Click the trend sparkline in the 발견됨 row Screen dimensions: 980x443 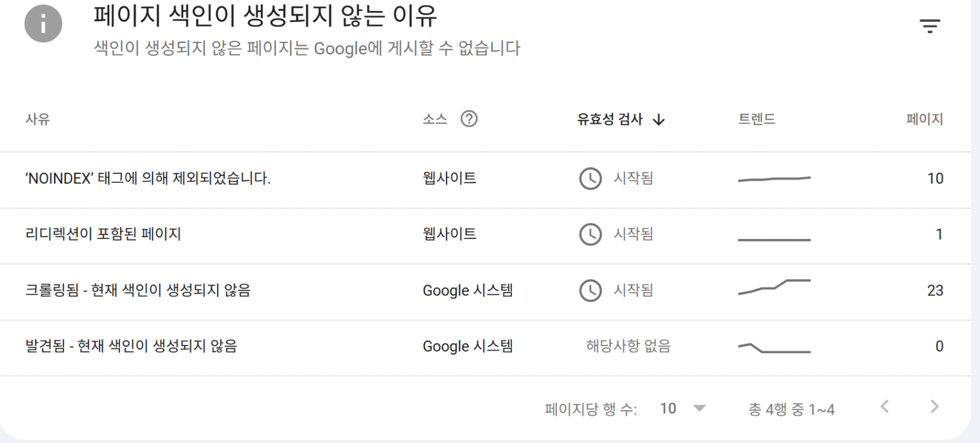[774, 348]
